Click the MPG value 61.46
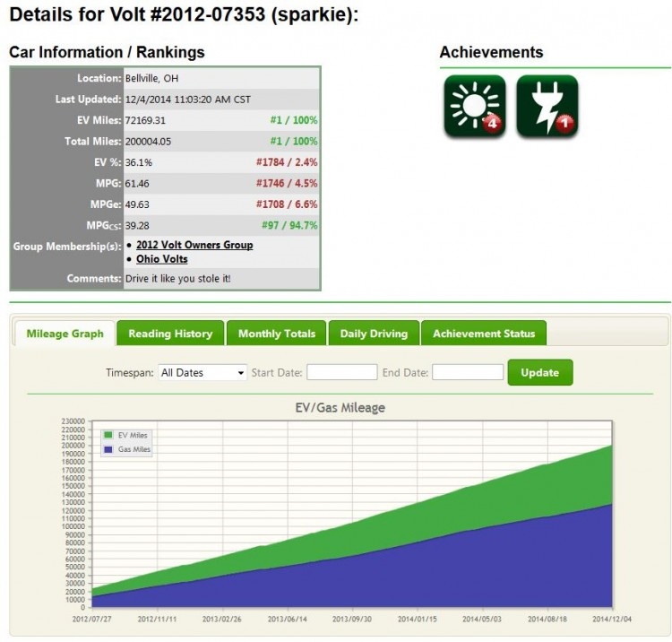 click(x=137, y=184)
